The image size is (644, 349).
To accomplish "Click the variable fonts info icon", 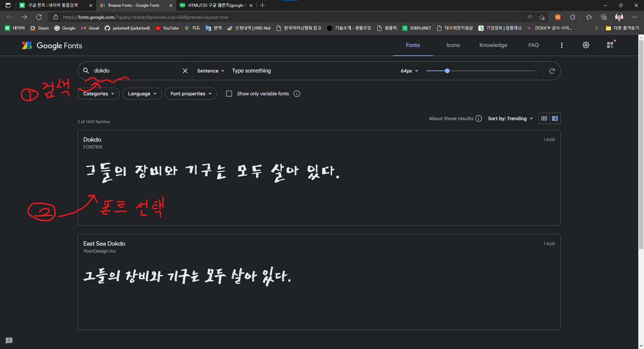I will 297,94.
